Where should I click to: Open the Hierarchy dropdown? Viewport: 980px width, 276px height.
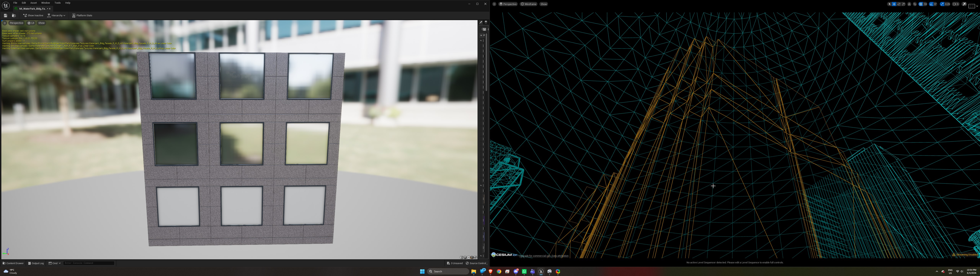pos(56,16)
